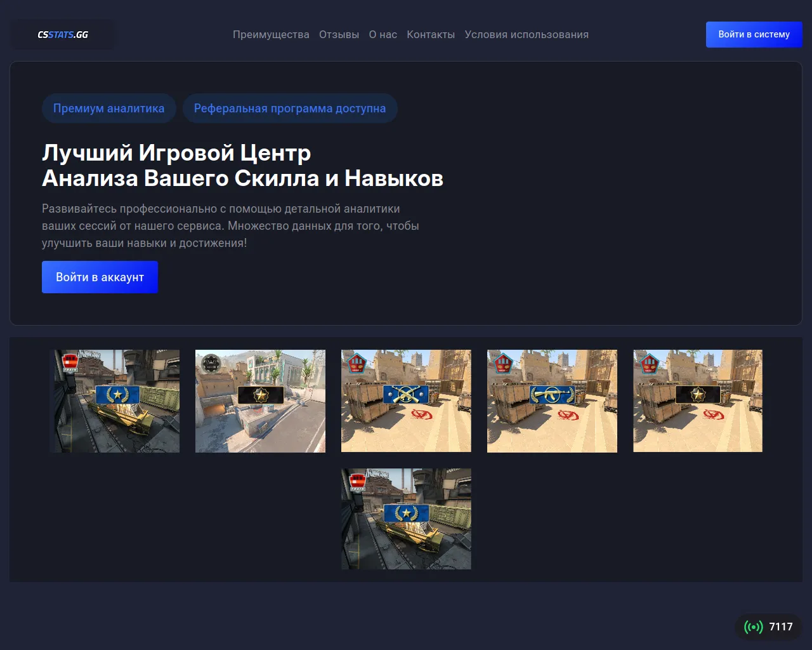Go to the Отзывы section

(339, 34)
